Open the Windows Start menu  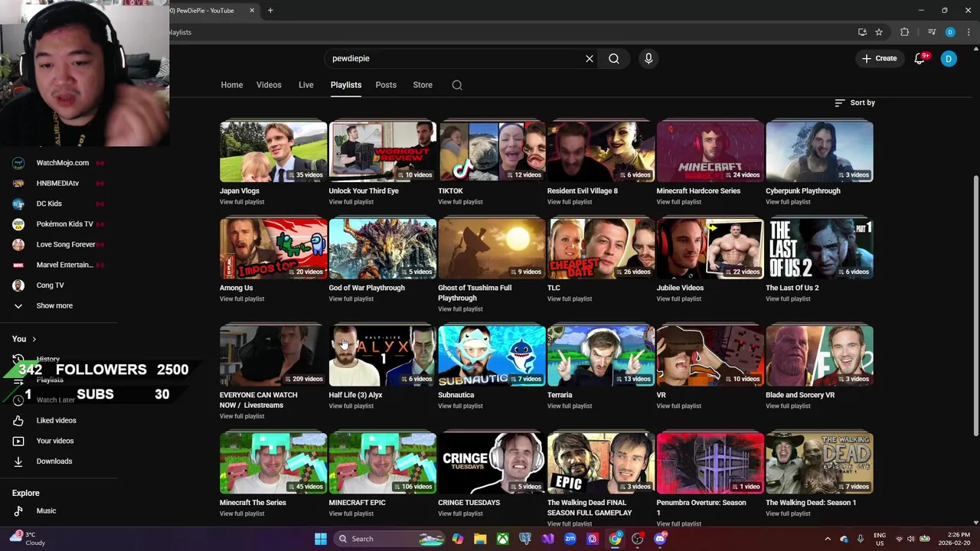[x=321, y=539]
